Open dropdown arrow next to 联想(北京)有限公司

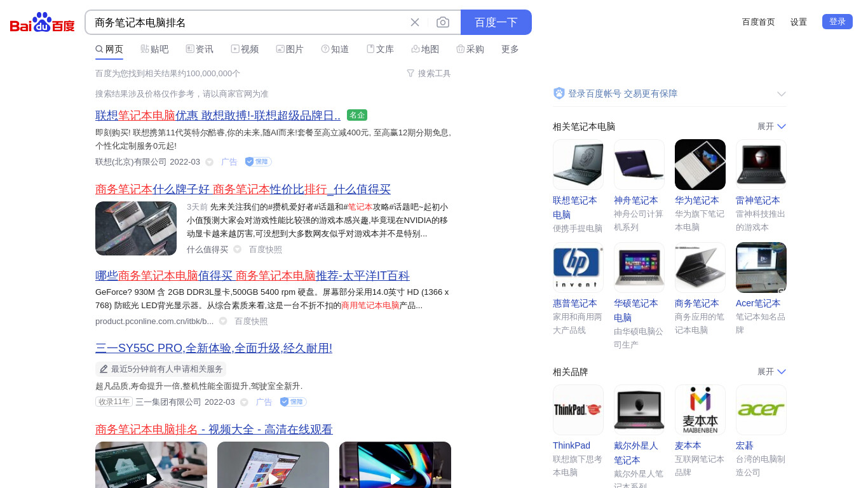pos(209,162)
